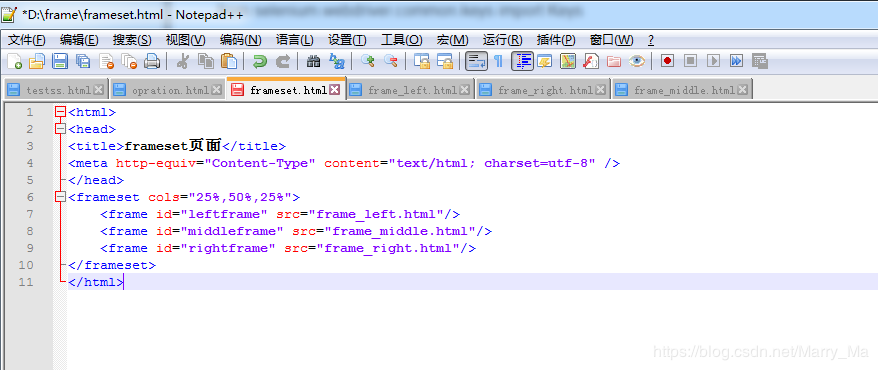Click the Paste clipboard icon
The height and width of the screenshot is (370, 878).
[x=228, y=61]
